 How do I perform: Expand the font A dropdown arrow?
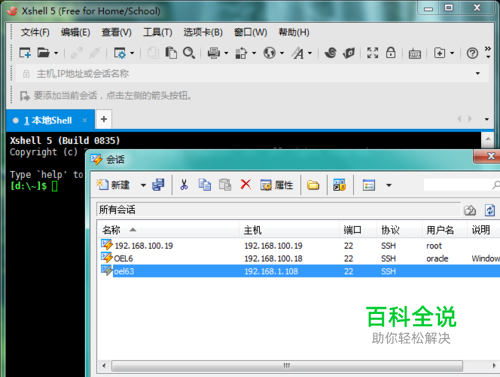point(310,53)
